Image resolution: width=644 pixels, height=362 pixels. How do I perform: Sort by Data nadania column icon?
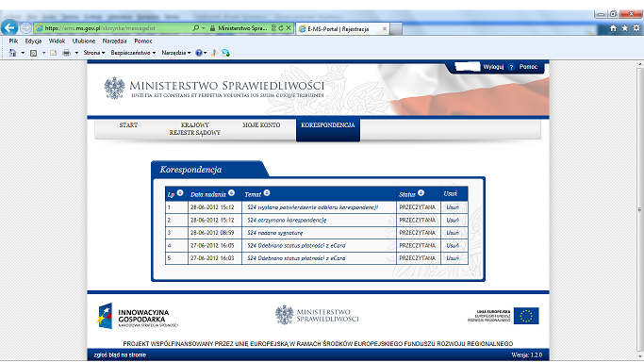(x=232, y=193)
